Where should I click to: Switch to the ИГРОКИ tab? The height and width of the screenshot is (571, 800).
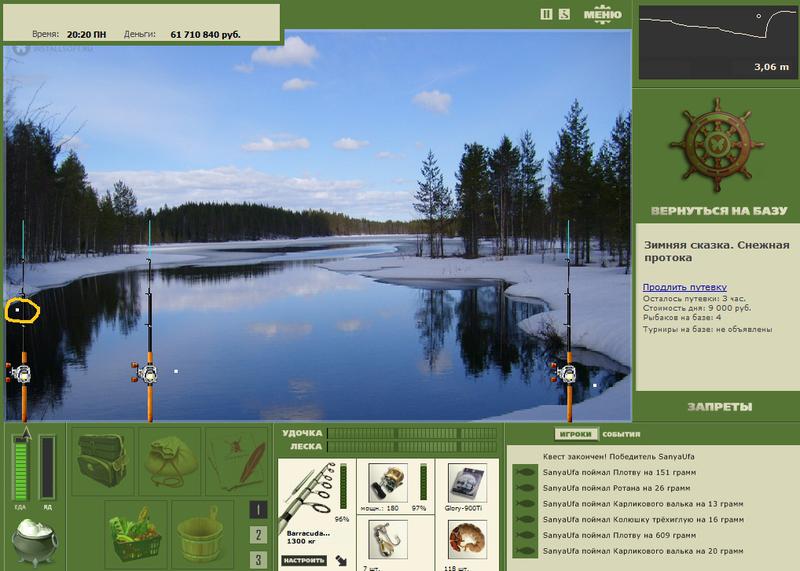point(576,434)
